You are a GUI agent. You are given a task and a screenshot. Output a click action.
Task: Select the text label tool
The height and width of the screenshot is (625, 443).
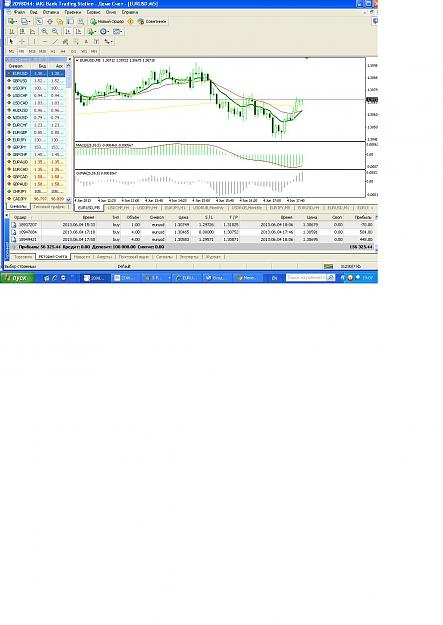[96, 41]
